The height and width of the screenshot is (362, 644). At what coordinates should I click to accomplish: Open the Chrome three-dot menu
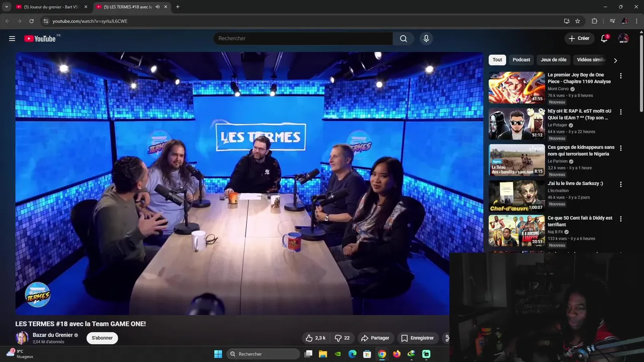pos(637,21)
